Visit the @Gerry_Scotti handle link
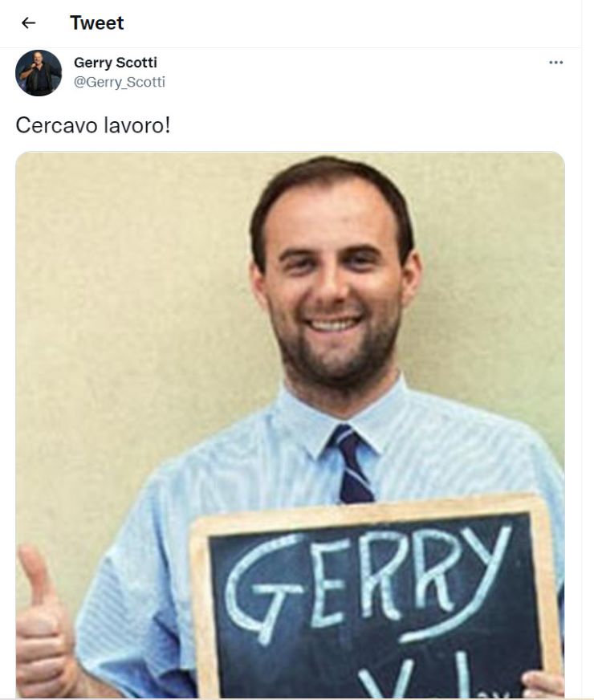The width and height of the screenshot is (594, 700). (119, 82)
